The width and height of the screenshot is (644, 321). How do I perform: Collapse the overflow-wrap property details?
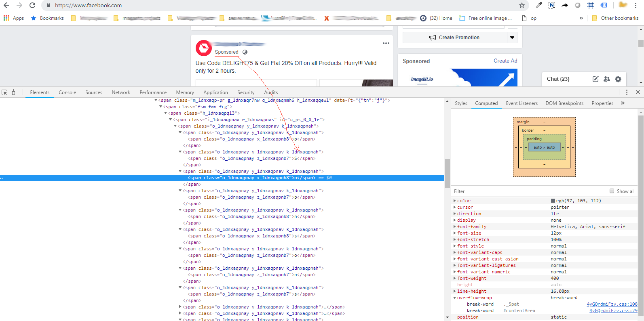(x=455, y=298)
